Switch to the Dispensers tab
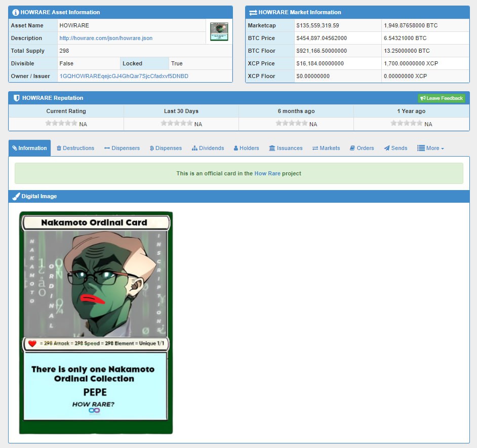 (122, 148)
